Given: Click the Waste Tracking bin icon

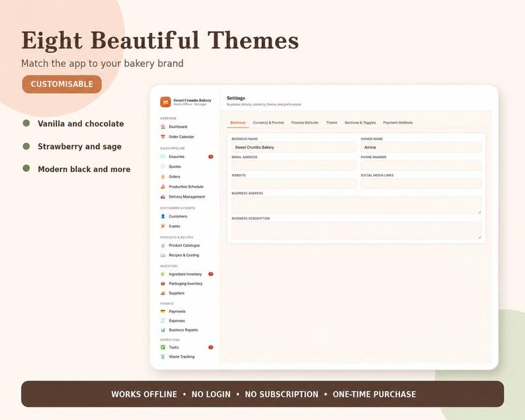Looking at the screenshot, I should (x=163, y=357).
